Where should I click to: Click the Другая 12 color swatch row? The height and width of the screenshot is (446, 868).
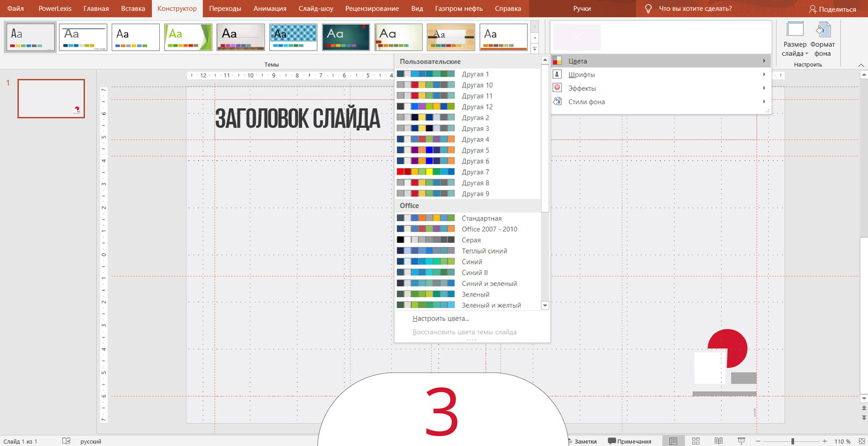pyautogui.click(x=468, y=106)
